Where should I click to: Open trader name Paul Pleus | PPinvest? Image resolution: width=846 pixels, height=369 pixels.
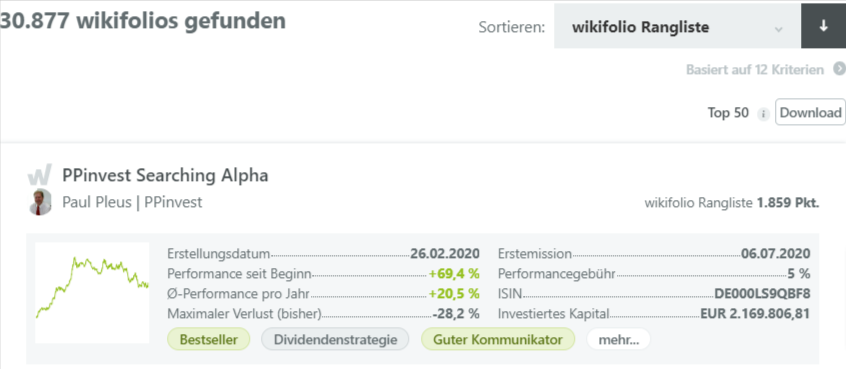132,202
